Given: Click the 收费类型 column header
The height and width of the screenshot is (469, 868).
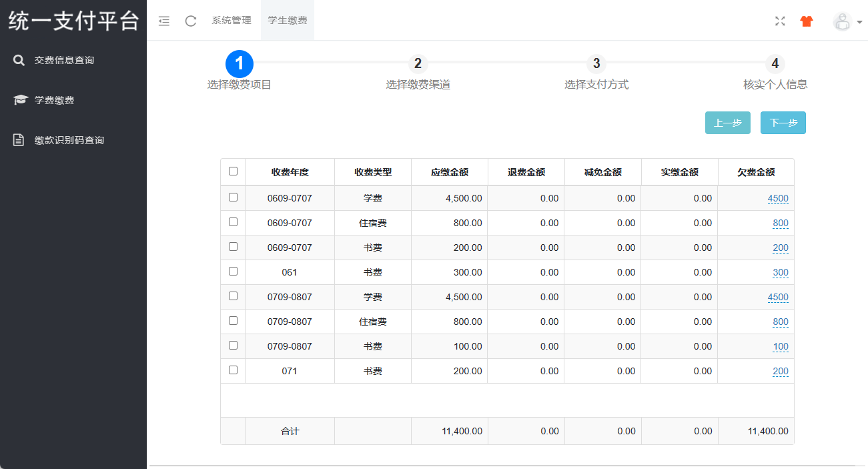Looking at the screenshot, I should click(x=373, y=172).
